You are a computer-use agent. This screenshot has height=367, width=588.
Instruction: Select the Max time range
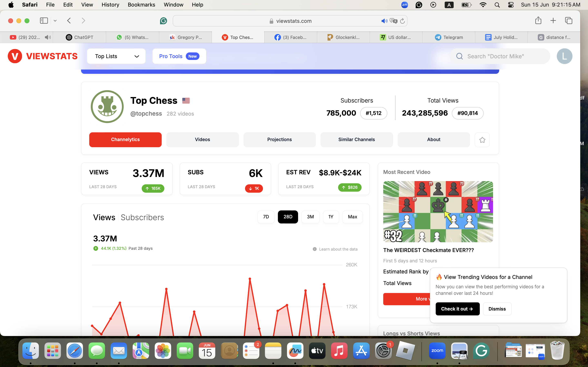click(352, 217)
